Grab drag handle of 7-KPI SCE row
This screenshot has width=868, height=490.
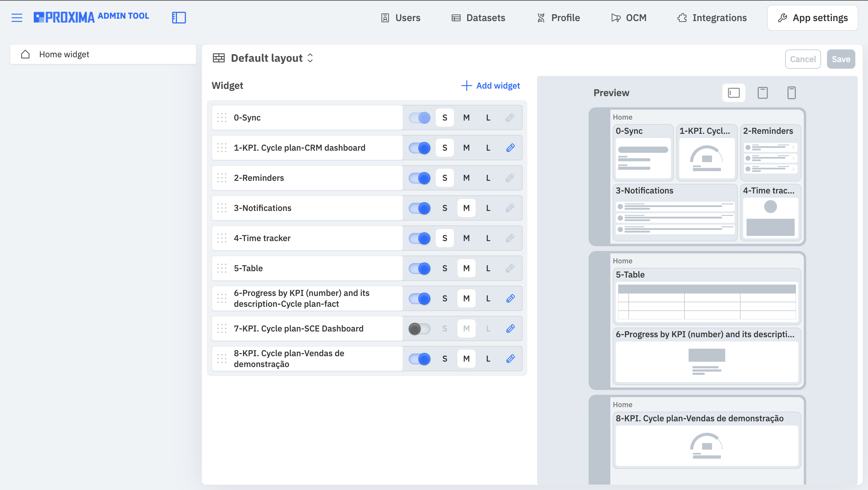point(222,328)
